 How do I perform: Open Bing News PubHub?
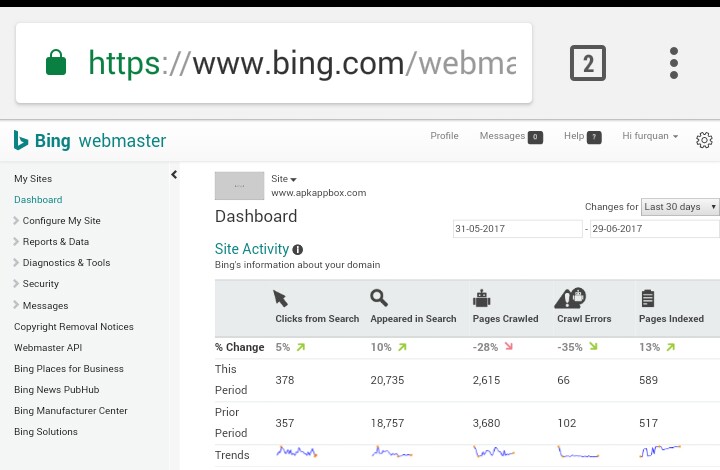coord(56,390)
